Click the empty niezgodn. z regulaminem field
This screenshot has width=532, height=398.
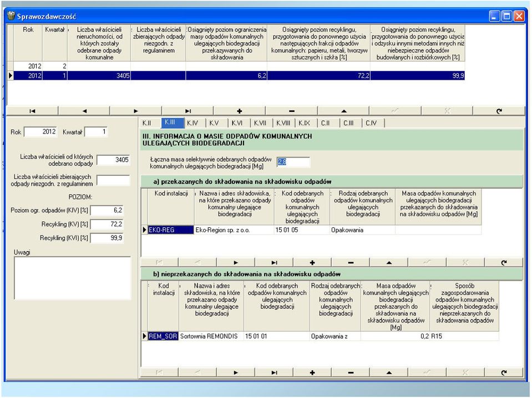(113, 180)
